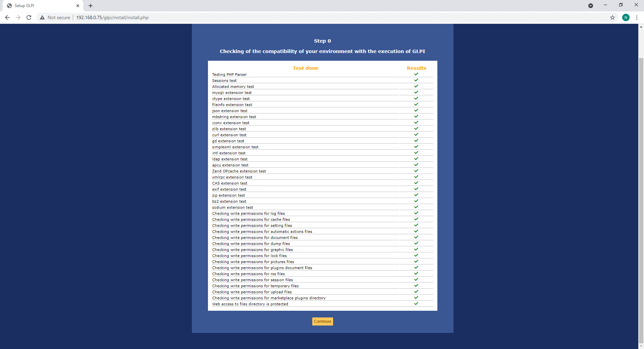Click the Results column header
This screenshot has height=349, width=644.
pyautogui.click(x=416, y=68)
